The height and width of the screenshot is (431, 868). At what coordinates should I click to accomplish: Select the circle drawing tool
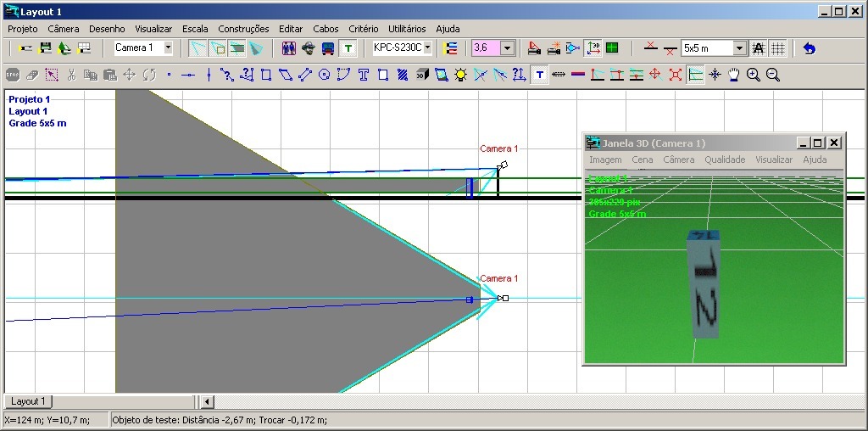325,75
